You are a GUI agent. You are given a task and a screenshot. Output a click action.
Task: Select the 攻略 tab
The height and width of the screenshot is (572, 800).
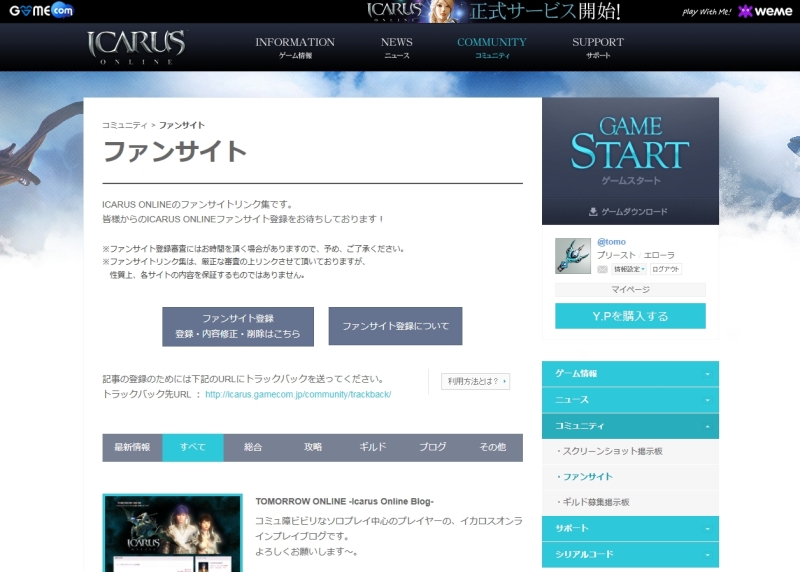[313, 447]
